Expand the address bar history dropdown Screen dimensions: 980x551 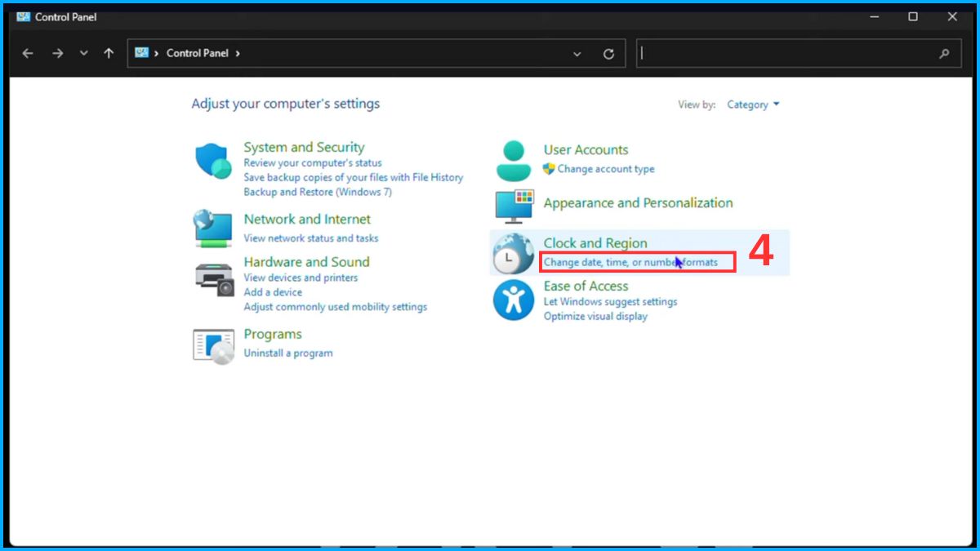(x=577, y=54)
